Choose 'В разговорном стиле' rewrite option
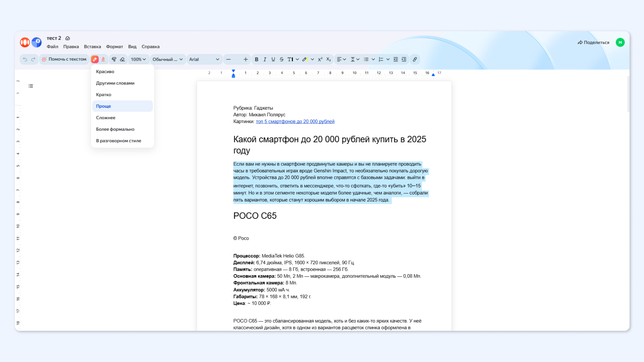 122,141
